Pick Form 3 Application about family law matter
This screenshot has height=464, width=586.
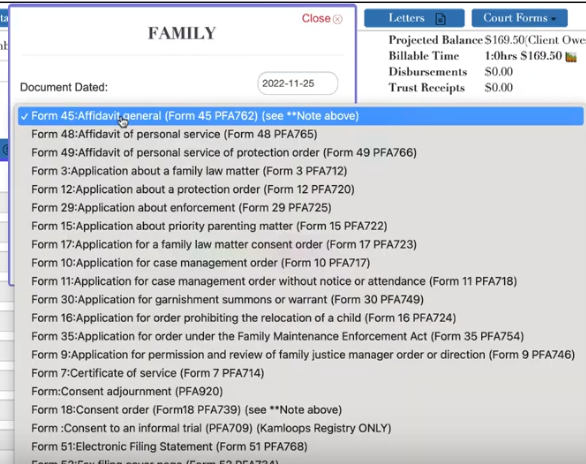301,171
